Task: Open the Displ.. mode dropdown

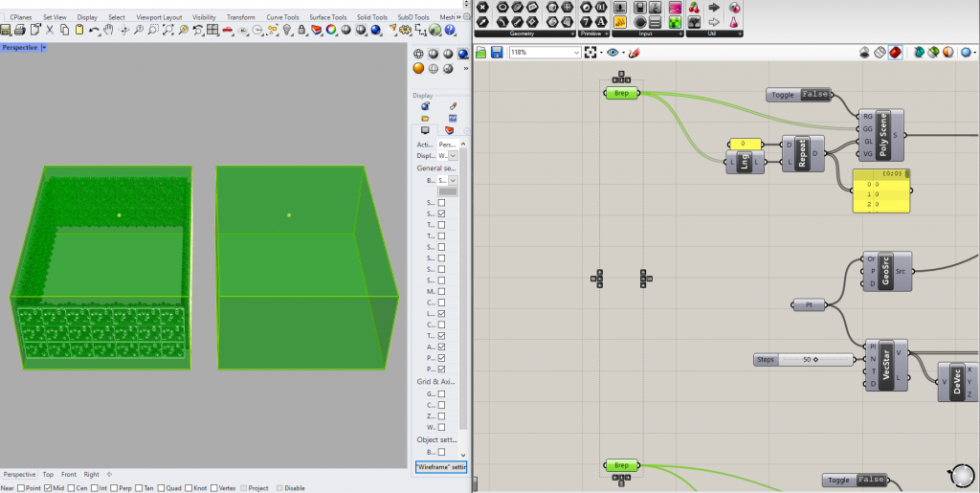Action: tap(453, 156)
